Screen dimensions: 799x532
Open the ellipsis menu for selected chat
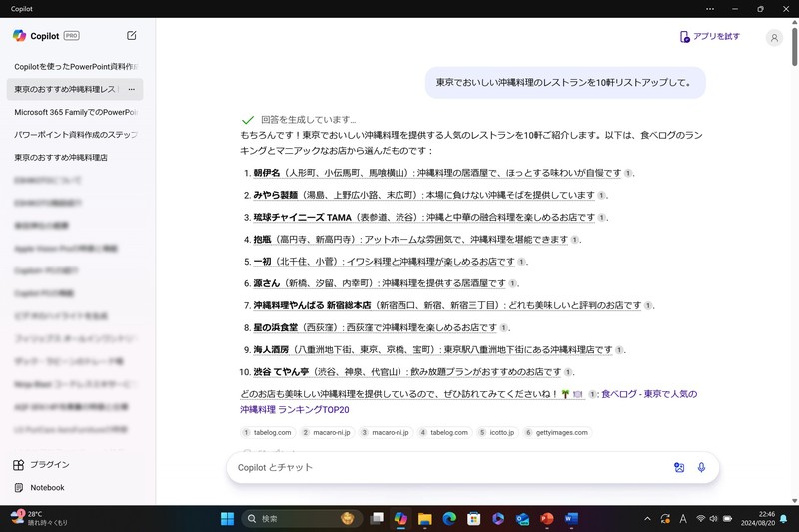coord(132,89)
